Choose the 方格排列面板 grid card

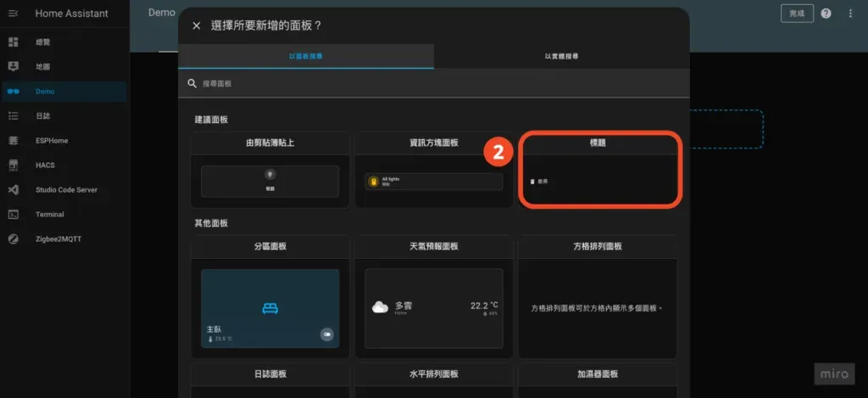[598, 296]
